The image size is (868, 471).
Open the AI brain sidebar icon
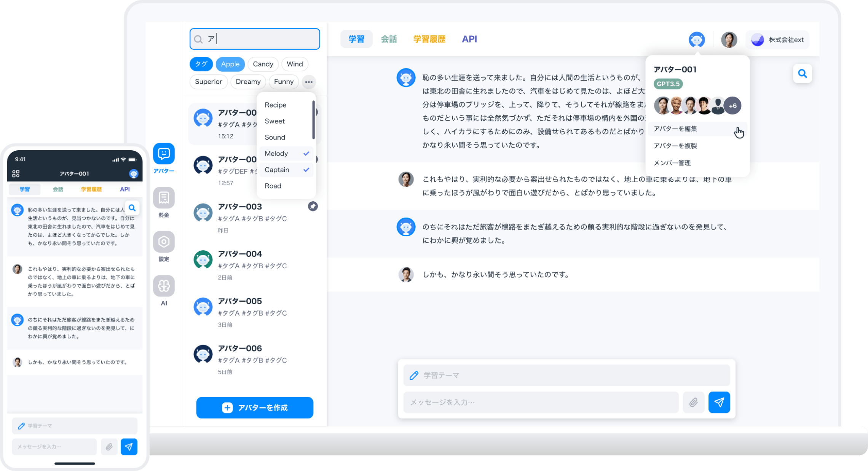point(164,286)
